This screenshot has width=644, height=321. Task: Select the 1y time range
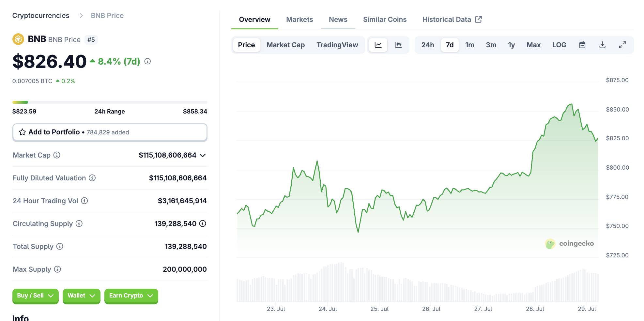pyautogui.click(x=512, y=45)
